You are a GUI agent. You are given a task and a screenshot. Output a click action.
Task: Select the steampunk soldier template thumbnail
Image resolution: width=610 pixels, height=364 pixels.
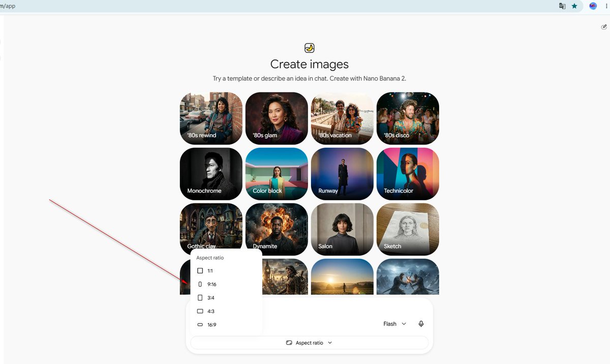click(285, 277)
